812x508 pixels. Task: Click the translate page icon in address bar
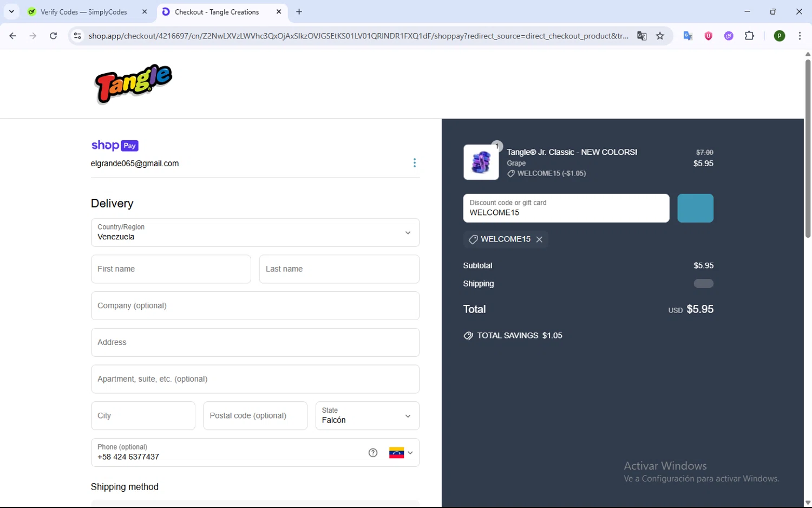(x=641, y=36)
